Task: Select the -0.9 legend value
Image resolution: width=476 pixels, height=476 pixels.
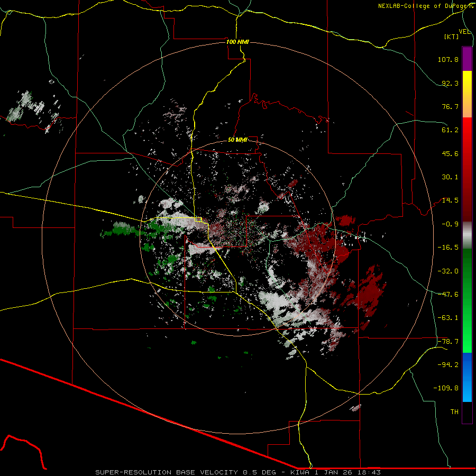Action: pyautogui.click(x=450, y=224)
